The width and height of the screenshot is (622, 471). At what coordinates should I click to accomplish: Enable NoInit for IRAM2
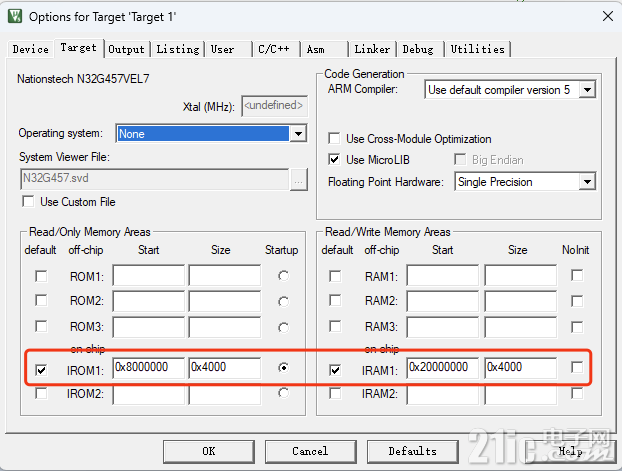coord(577,393)
